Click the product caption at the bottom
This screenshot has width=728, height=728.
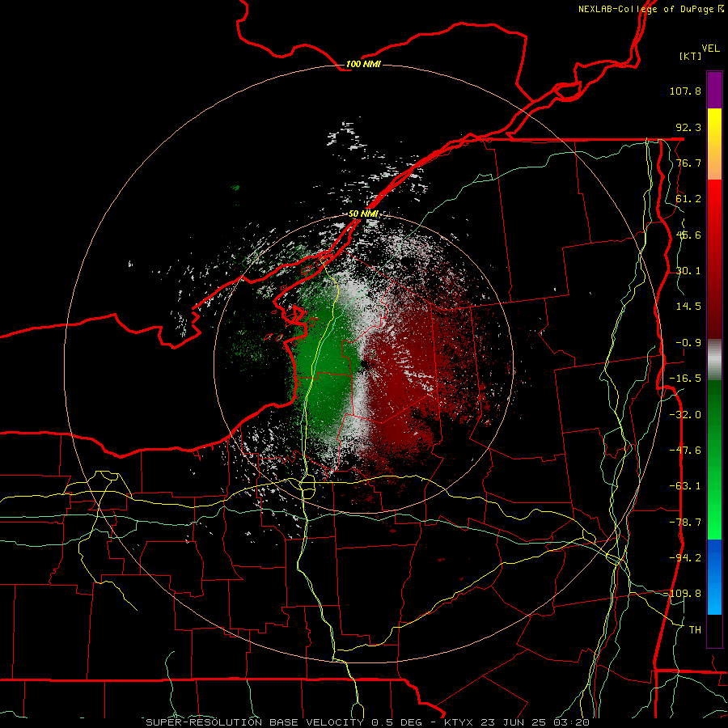click(368, 722)
